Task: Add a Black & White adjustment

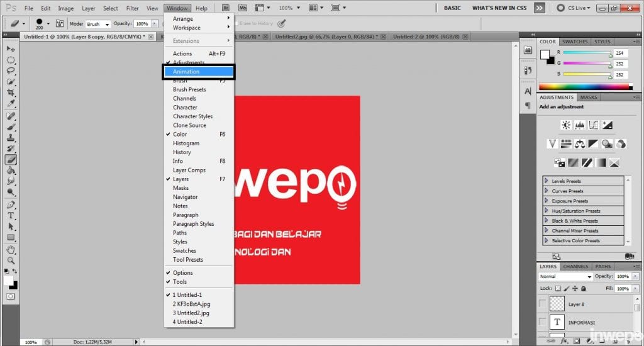Action: [594, 144]
